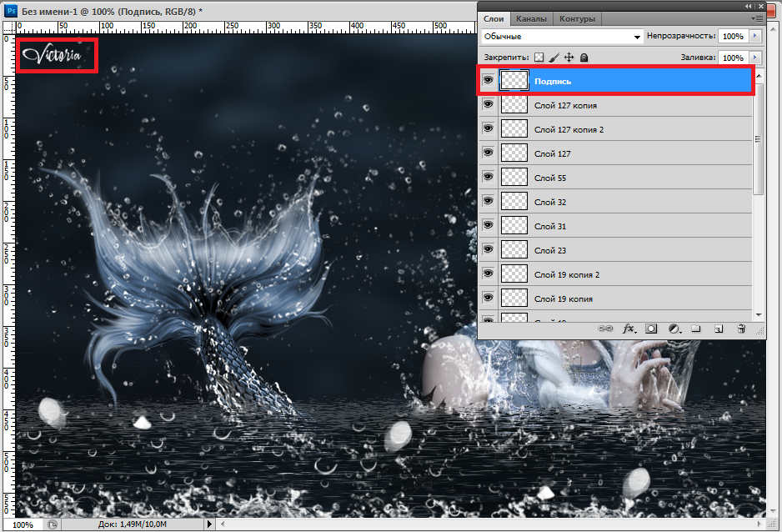
Task: Toggle visibility of Слой 55
Action: coord(489,177)
